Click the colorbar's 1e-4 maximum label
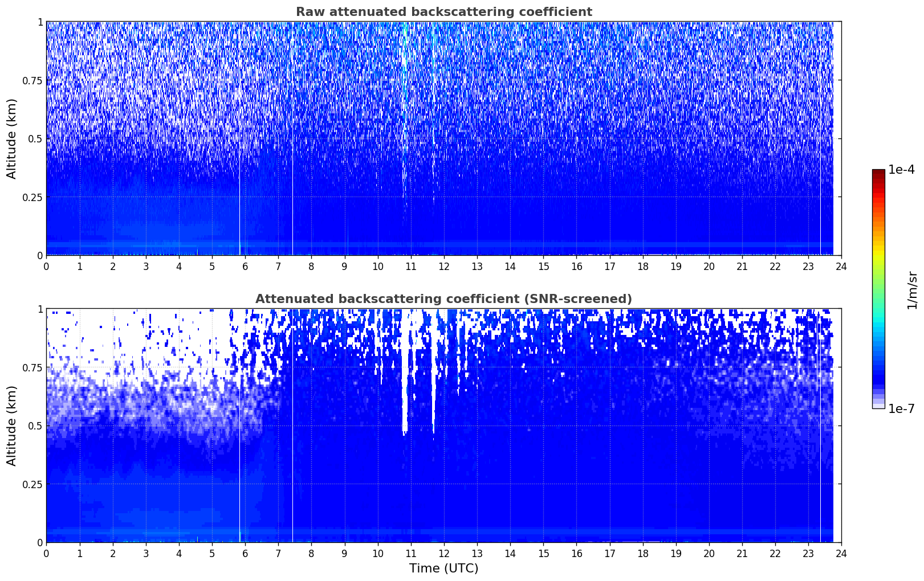The image size is (924, 581). point(901,170)
